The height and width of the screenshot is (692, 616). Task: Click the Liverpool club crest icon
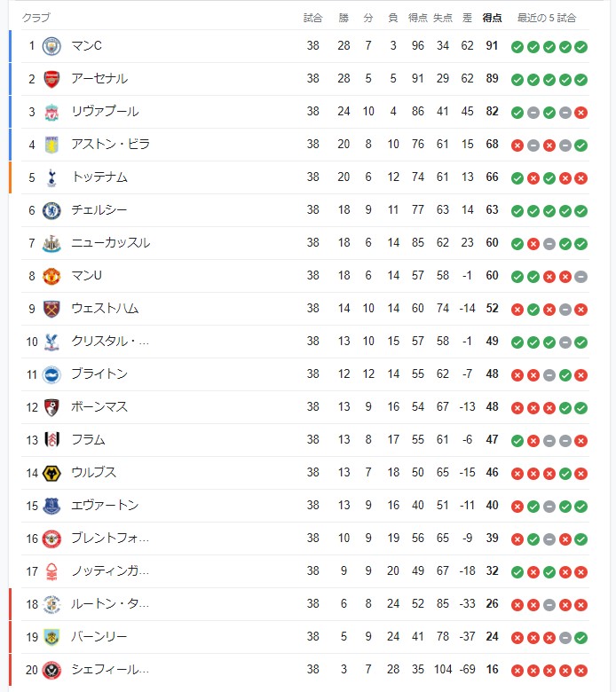point(51,112)
